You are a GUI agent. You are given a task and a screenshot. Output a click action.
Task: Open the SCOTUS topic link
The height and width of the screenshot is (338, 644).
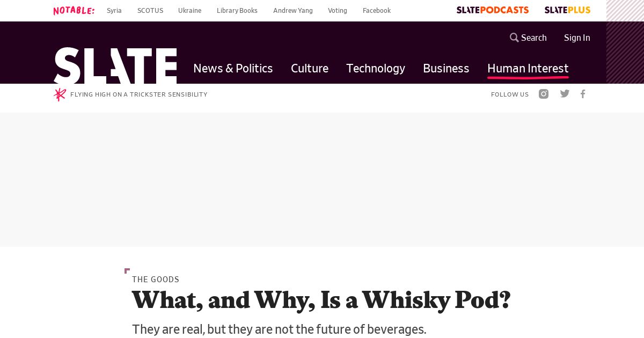click(x=150, y=11)
